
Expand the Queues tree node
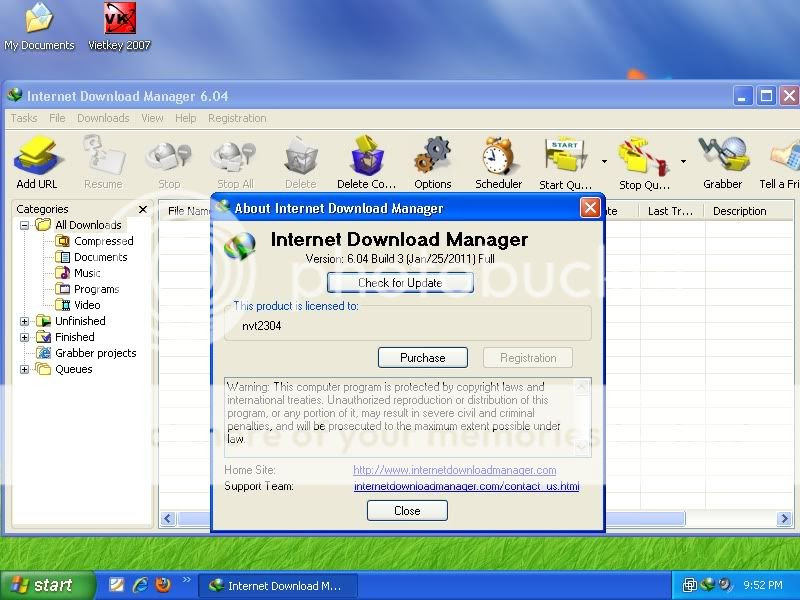[x=24, y=369]
